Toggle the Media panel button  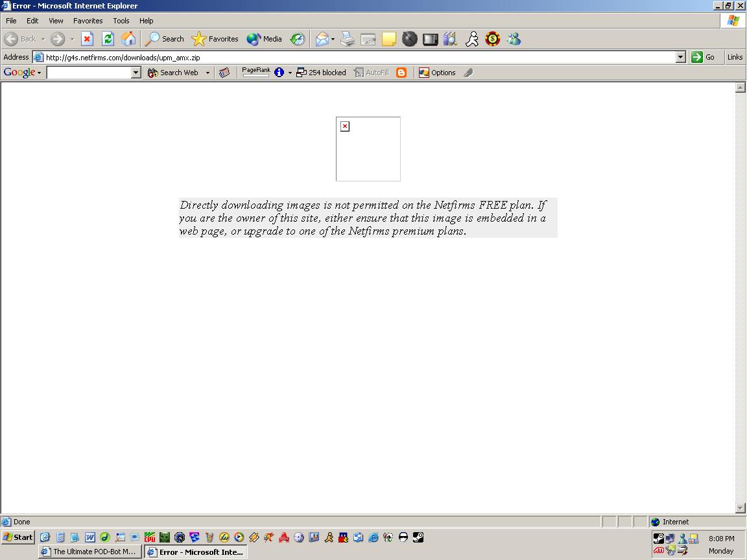pyautogui.click(x=265, y=39)
